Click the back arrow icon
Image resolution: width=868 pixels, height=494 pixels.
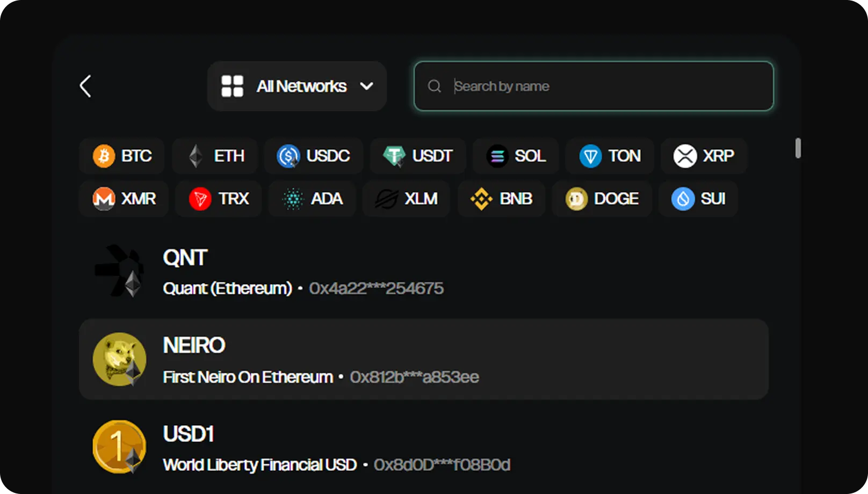point(85,86)
